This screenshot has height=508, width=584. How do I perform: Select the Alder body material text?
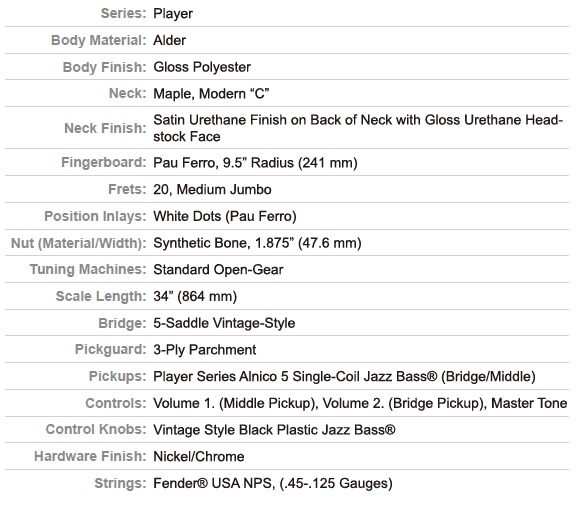tap(169, 40)
